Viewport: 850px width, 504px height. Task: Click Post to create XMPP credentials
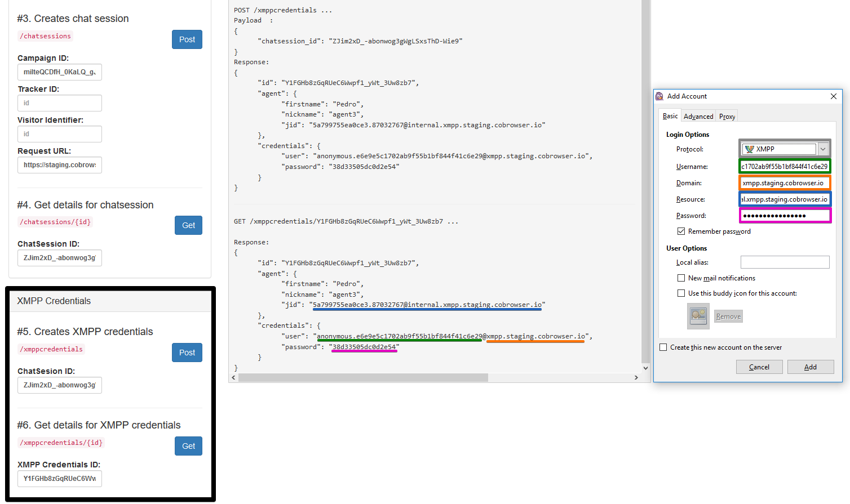click(187, 353)
